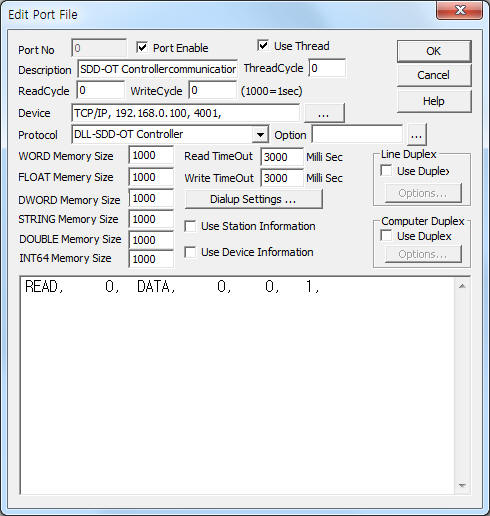Click the Help button
The image size is (490, 516).
(434, 101)
